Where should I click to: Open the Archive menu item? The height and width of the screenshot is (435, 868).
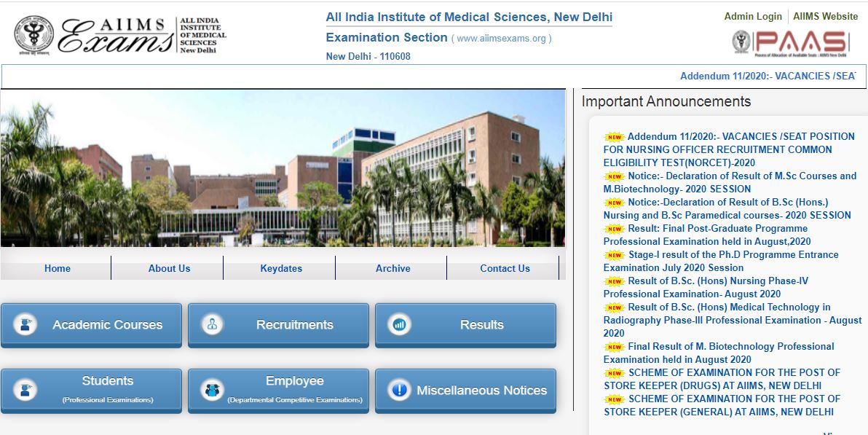pyautogui.click(x=393, y=268)
